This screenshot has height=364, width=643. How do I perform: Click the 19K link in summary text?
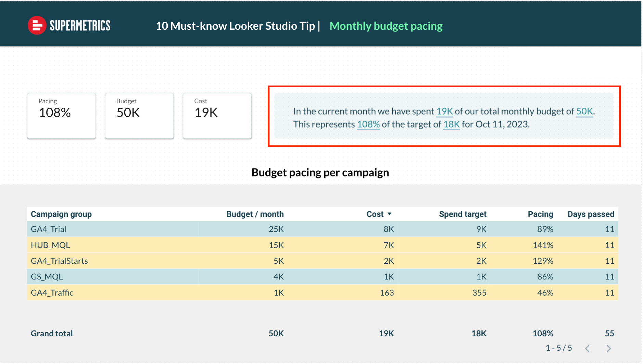(x=444, y=112)
